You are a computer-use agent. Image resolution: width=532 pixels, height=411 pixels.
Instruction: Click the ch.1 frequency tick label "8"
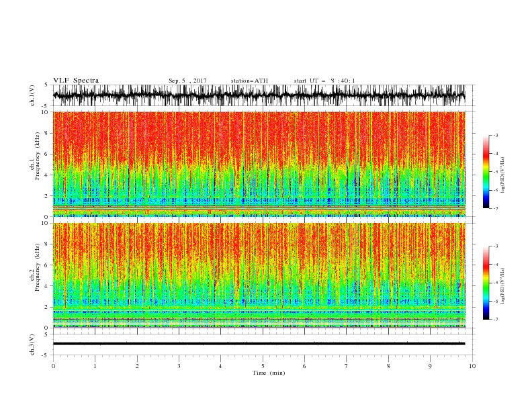(47, 133)
